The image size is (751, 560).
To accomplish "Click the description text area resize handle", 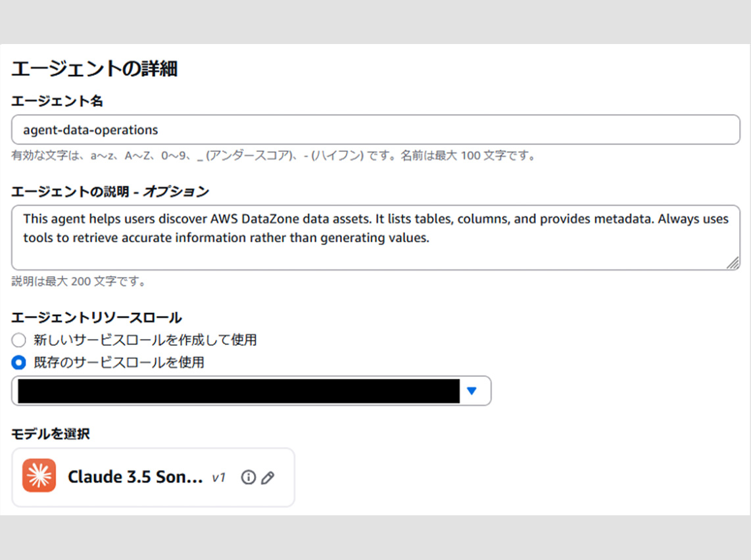I will pyautogui.click(x=733, y=263).
